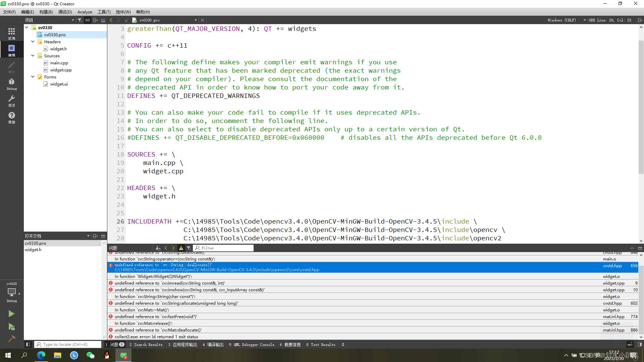This screenshot has height=362, width=644.
Task: Switch to the Welcome grid mode icon
Action: pyautogui.click(x=11, y=33)
